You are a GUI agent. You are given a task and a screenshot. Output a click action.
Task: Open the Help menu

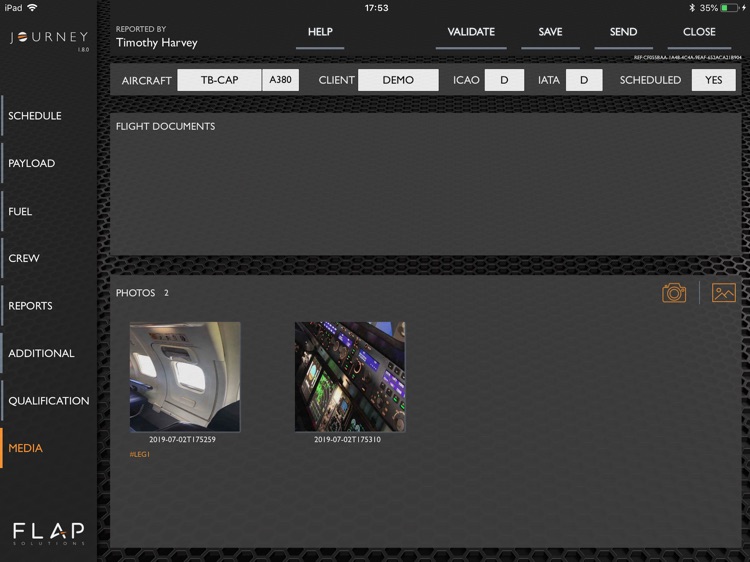click(x=320, y=32)
